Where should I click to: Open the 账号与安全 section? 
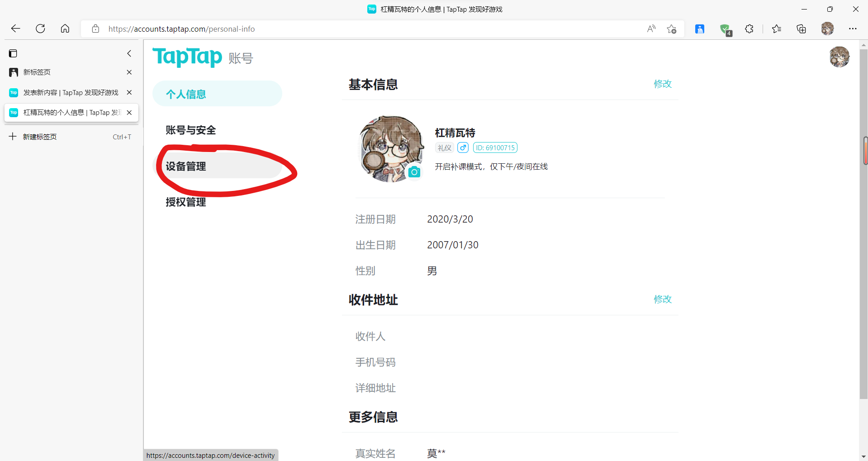pos(217,130)
